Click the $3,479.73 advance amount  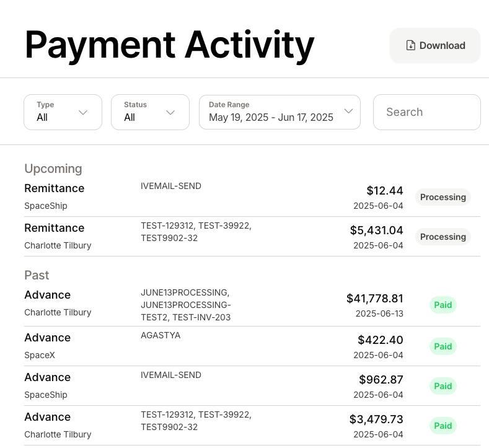(x=376, y=419)
